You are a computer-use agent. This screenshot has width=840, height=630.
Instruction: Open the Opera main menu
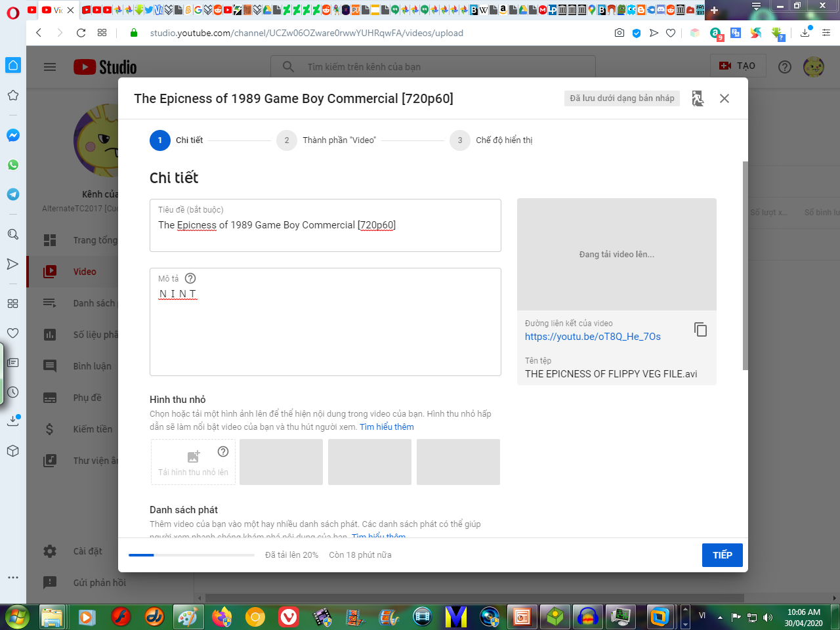(13, 12)
